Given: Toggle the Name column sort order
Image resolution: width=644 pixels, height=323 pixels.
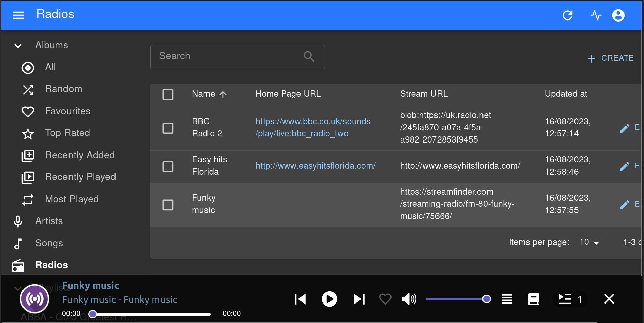Looking at the screenshot, I should pos(210,94).
